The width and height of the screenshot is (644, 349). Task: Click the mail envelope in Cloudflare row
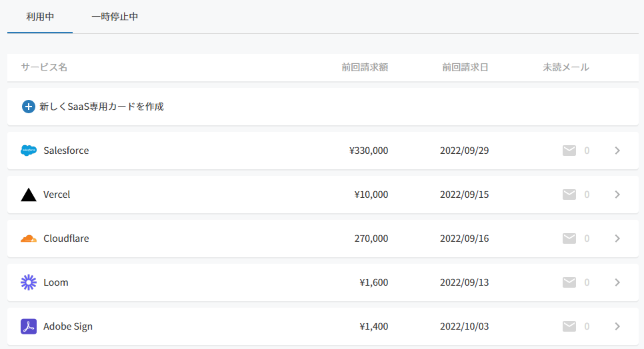tap(569, 238)
